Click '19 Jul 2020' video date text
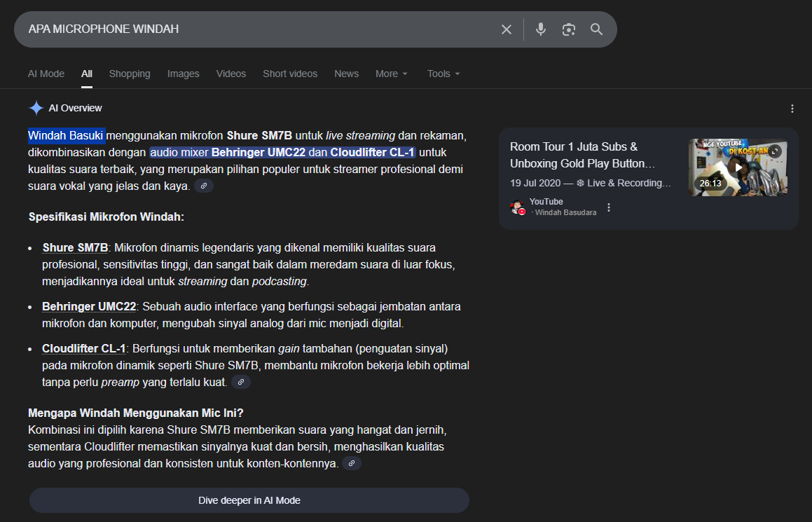This screenshot has width=812, height=522. [535, 183]
